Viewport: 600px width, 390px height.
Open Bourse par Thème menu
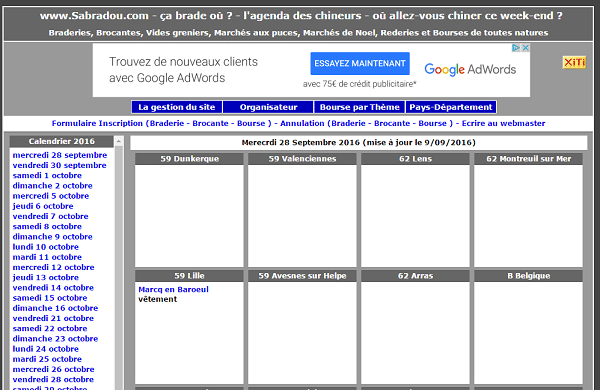(359, 107)
